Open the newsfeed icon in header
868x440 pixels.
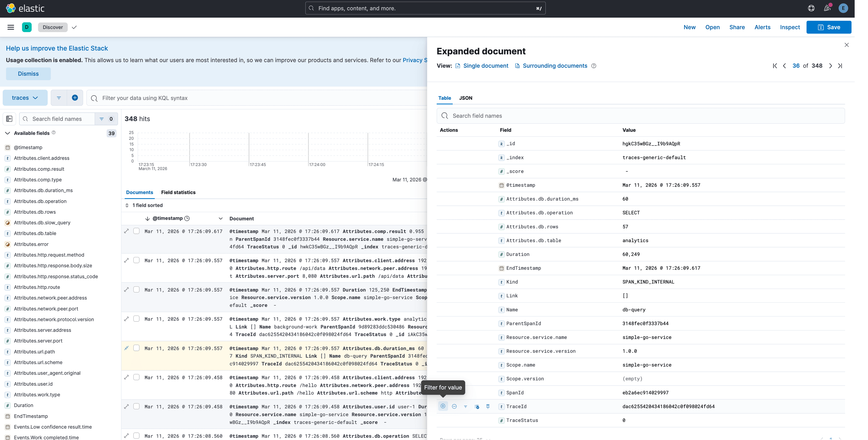827,8
